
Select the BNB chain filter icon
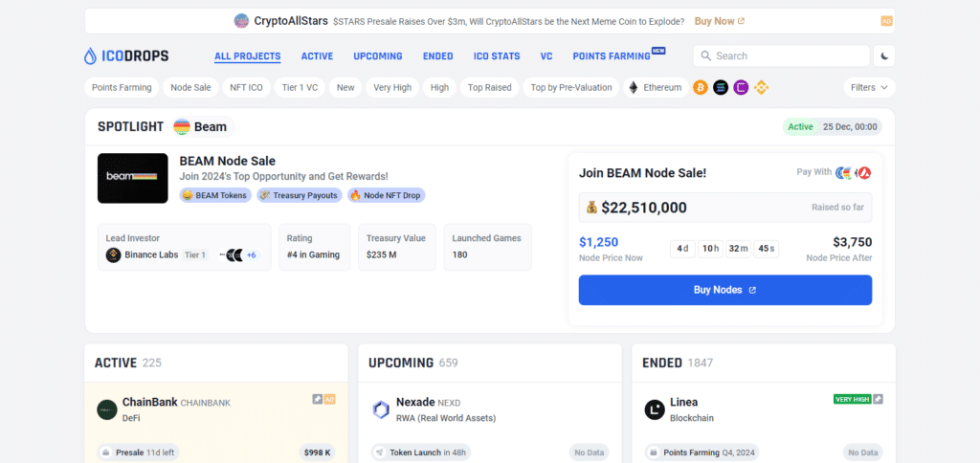(x=761, y=87)
